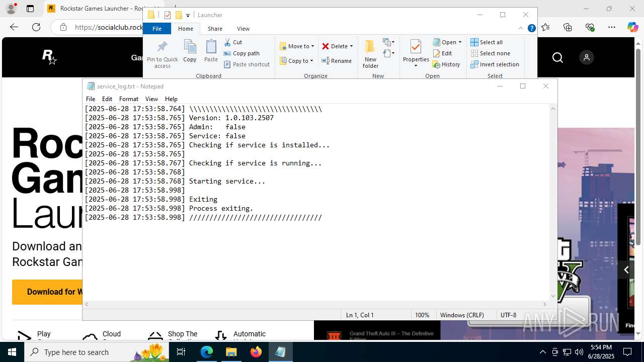
Task: Click the Properties icon in Explorer ribbon
Action: coord(416,47)
